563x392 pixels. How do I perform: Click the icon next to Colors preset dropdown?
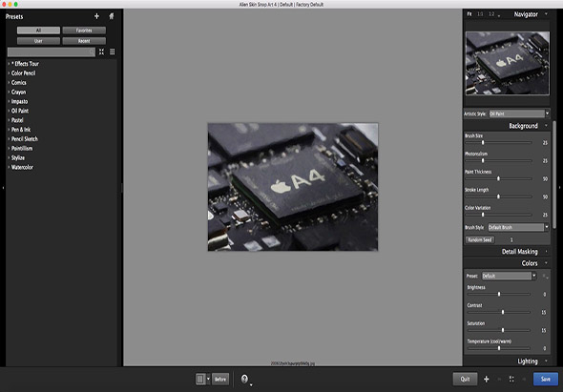(545, 276)
